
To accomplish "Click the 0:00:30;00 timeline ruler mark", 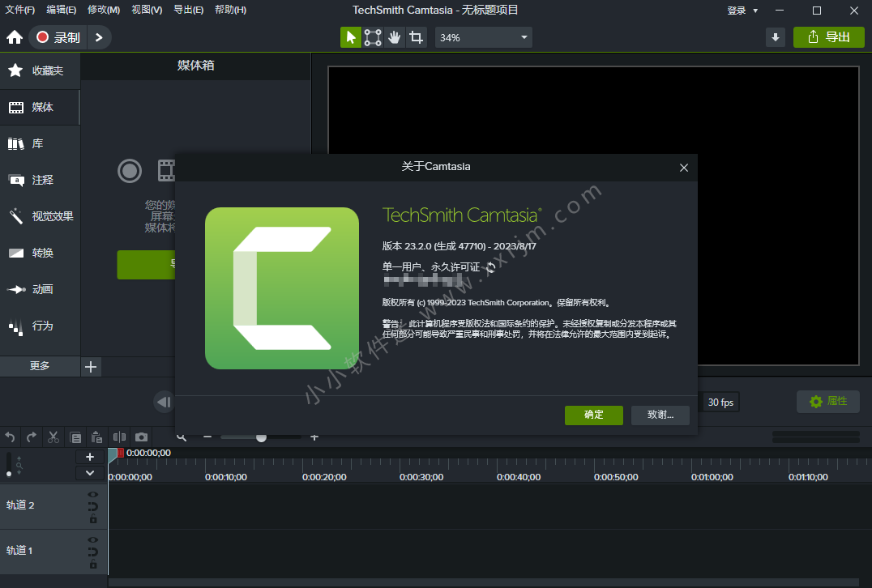I will (421, 477).
